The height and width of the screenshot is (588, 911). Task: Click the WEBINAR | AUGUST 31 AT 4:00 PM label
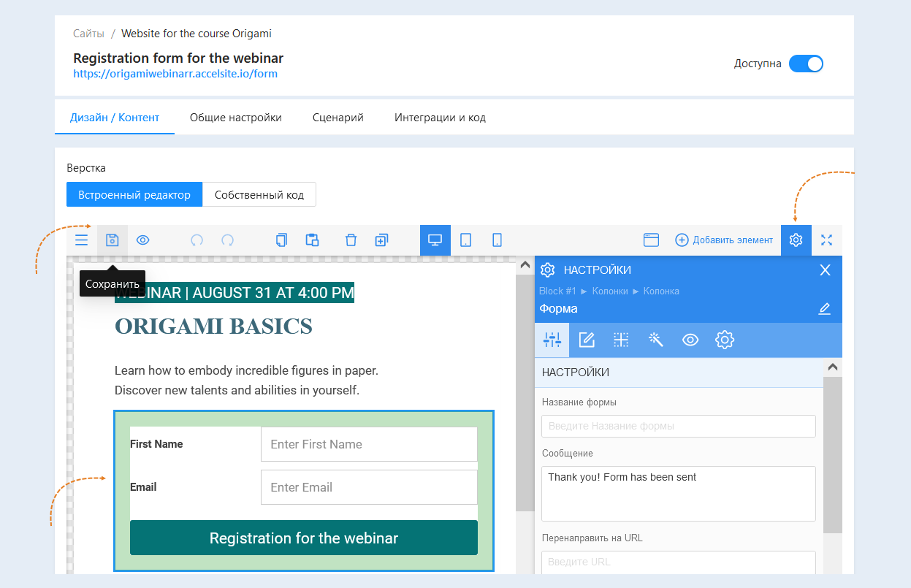coord(235,293)
